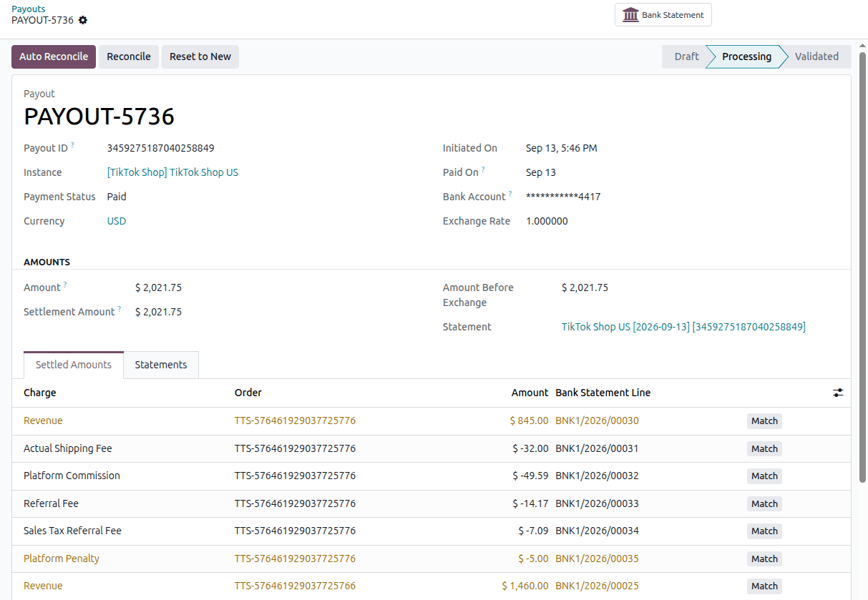This screenshot has width=868, height=600.
Task: Open bank line BNK1/2026/00035
Action: 597,559
